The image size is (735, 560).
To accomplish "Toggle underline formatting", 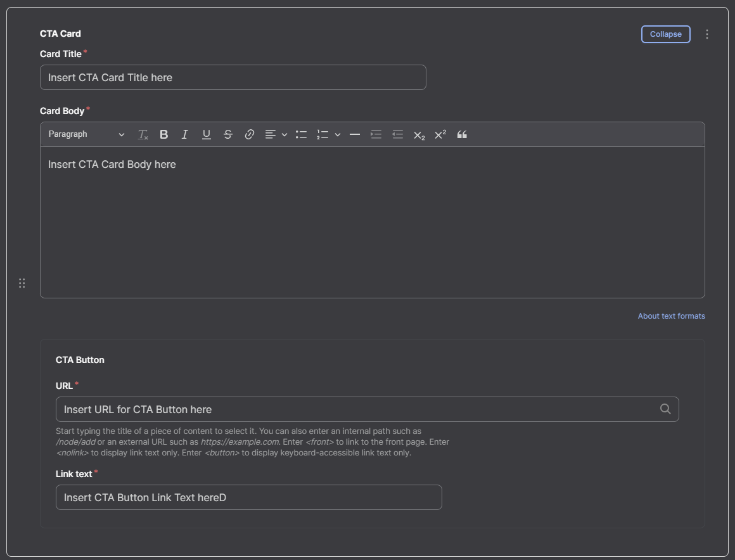I will pos(207,134).
